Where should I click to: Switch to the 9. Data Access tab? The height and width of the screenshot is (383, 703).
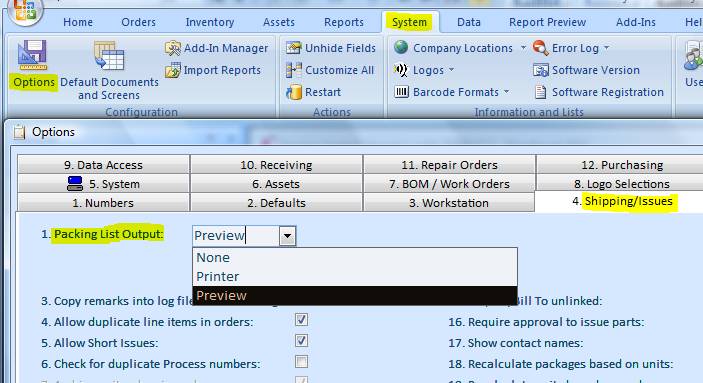[x=103, y=165]
